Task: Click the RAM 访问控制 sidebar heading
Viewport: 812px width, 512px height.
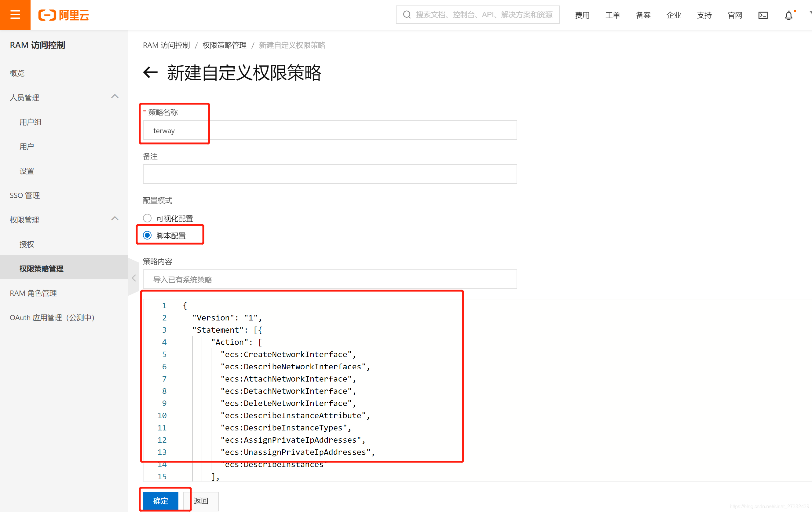Action: point(38,45)
